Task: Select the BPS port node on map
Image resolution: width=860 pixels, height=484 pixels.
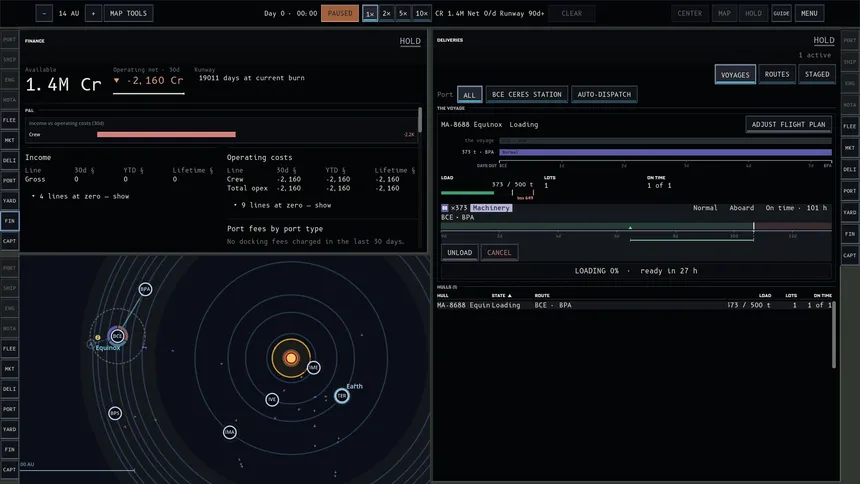Action: (x=115, y=413)
